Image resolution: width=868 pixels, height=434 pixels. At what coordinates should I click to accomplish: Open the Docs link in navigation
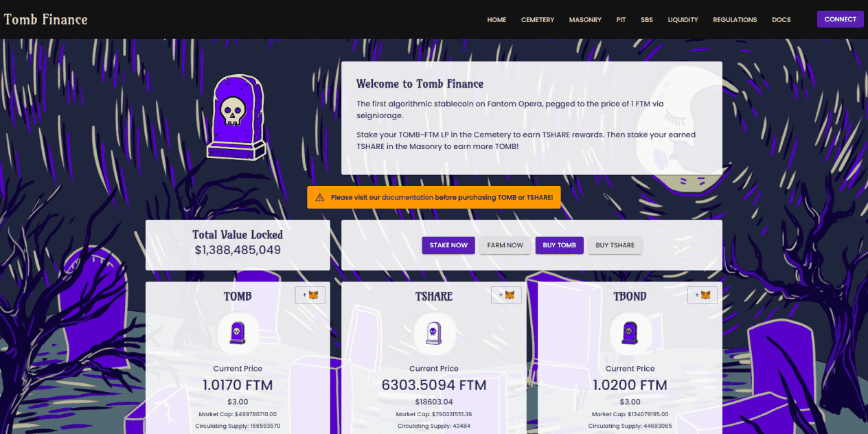coord(781,19)
